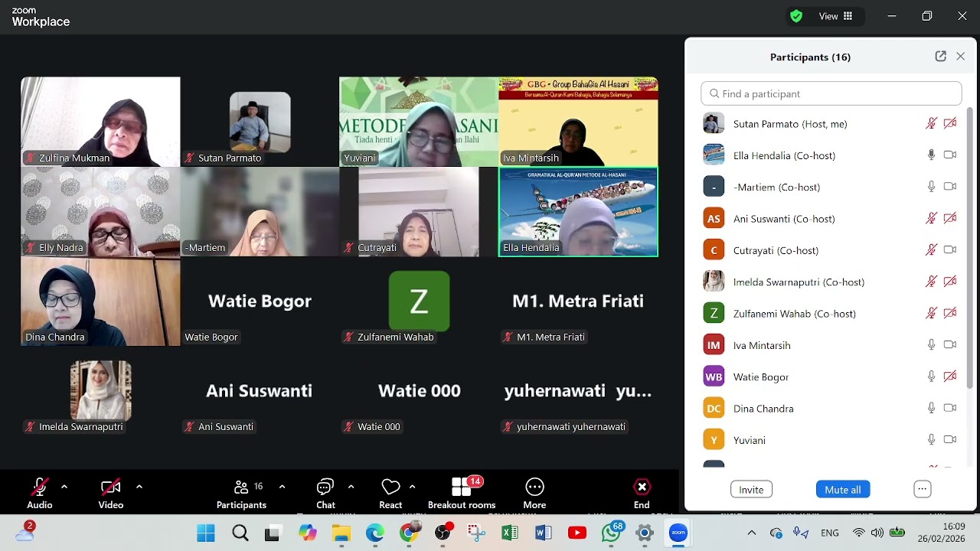Open the More options button
This screenshot has width=980, height=551.
click(534, 493)
